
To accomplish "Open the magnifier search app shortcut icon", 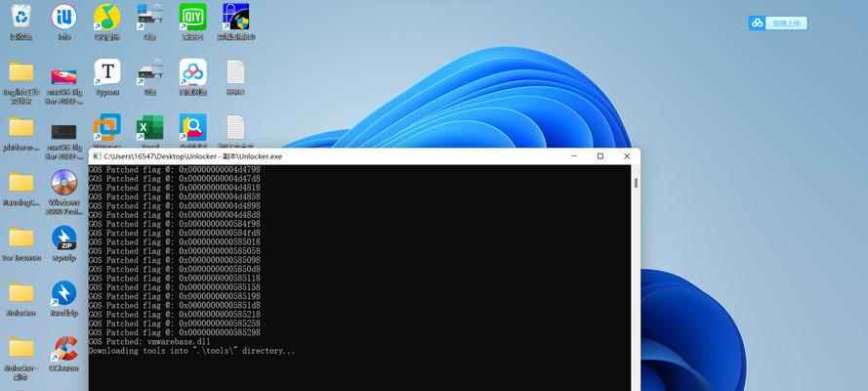I will point(192,127).
